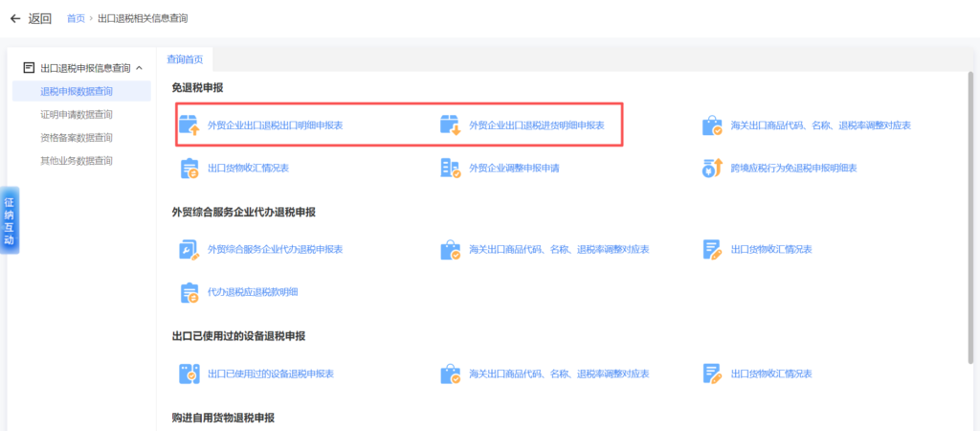Select 资格备案数据查询 in the sidebar
Viewport: 980px width, 431px height.
(x=77, y=137)
